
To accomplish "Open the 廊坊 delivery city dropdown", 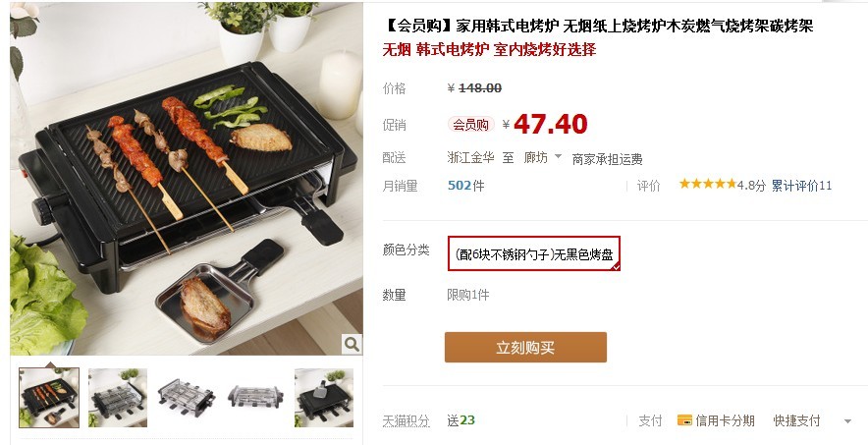I will pos(542,158).
